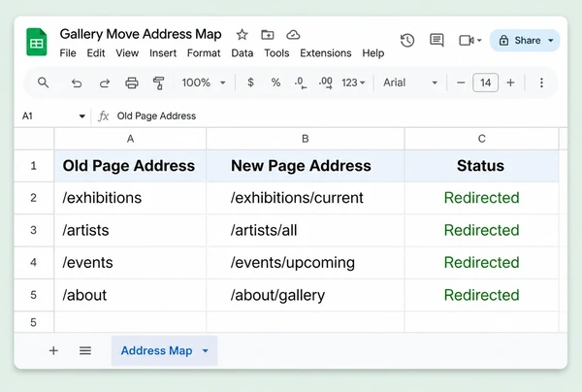
Task: Increase font size with plus button
Action: (x=511, y=82)
